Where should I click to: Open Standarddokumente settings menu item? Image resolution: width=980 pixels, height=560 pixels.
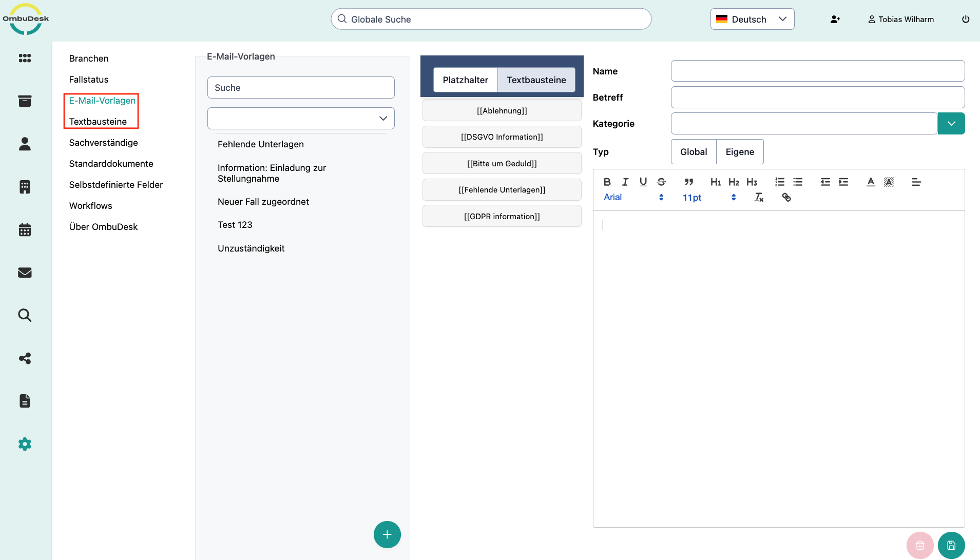click(x=111, y=163)
